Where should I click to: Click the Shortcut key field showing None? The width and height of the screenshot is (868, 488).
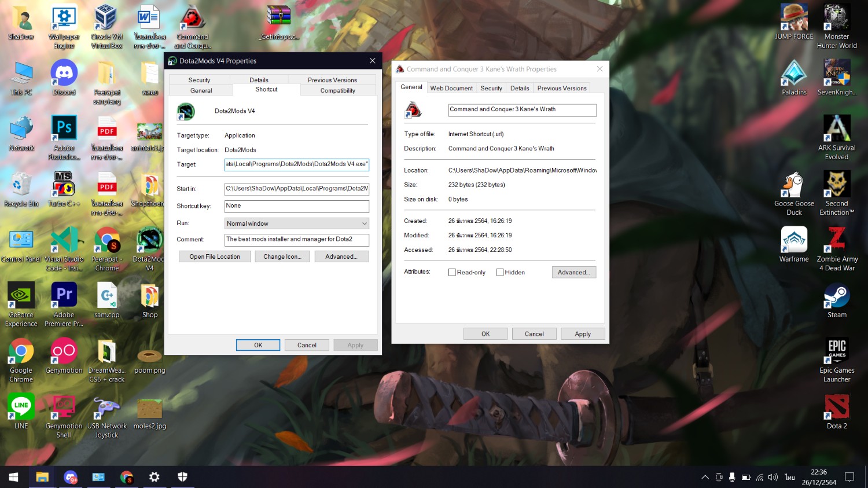[x=297, y=206]
